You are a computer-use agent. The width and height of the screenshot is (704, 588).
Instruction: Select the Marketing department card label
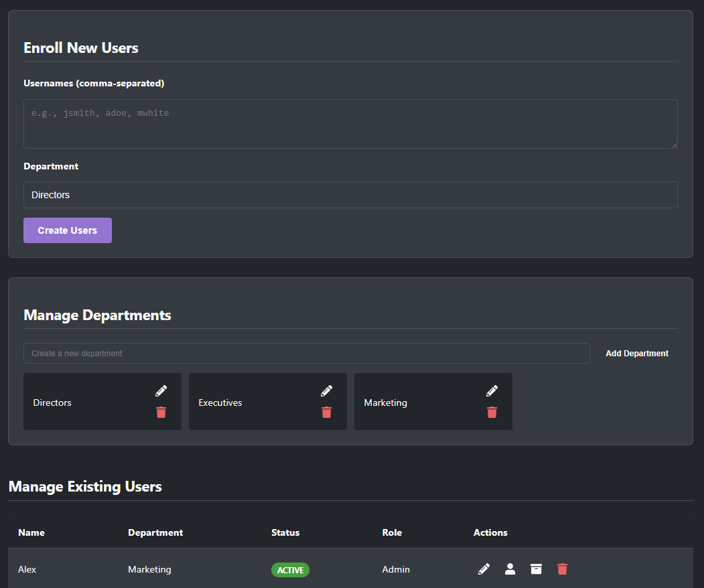click(x=385, y=402)
